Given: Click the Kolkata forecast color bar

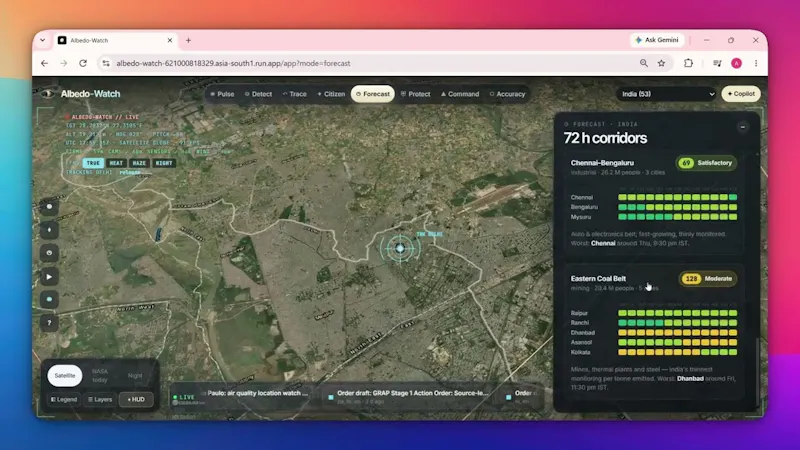Looking at the screenshot, I should [x=678, y=352].
